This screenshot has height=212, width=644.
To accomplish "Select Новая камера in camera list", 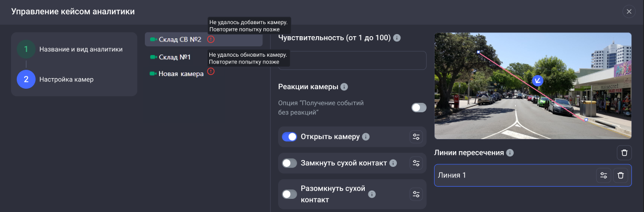I will [180, 74].
